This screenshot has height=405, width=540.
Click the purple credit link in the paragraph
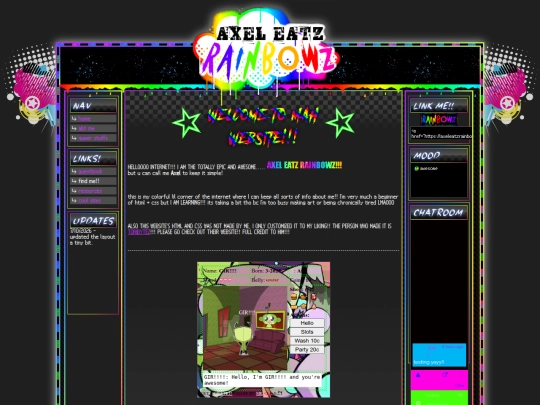coord(139,232)
